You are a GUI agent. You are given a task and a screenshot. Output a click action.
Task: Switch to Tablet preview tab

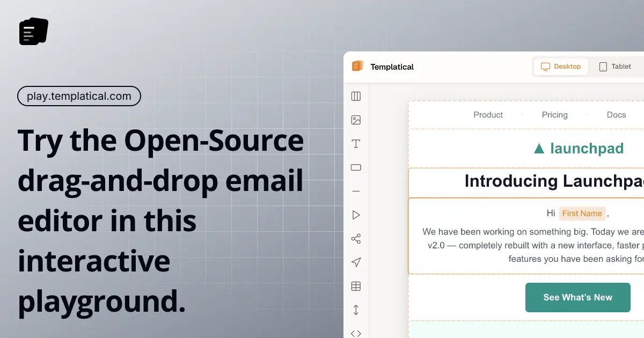pos(615,67)
